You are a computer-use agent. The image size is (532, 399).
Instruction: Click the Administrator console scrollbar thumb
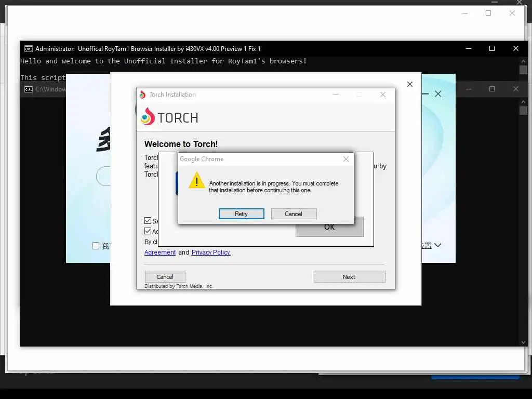[523, 70]
